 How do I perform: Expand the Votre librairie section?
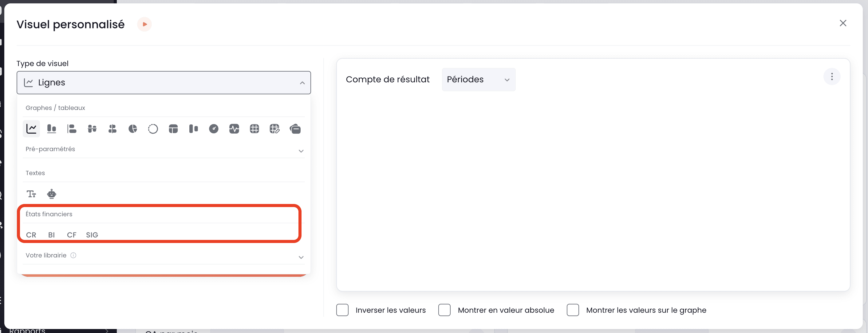301,257
